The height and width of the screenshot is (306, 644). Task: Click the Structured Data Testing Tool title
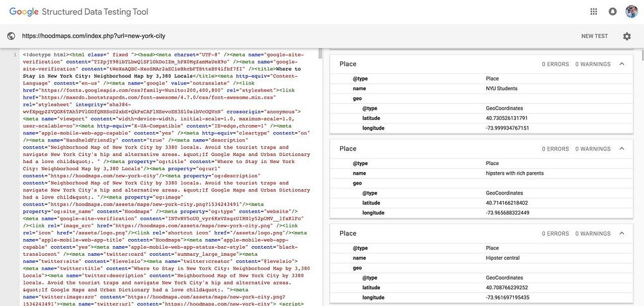95,12
